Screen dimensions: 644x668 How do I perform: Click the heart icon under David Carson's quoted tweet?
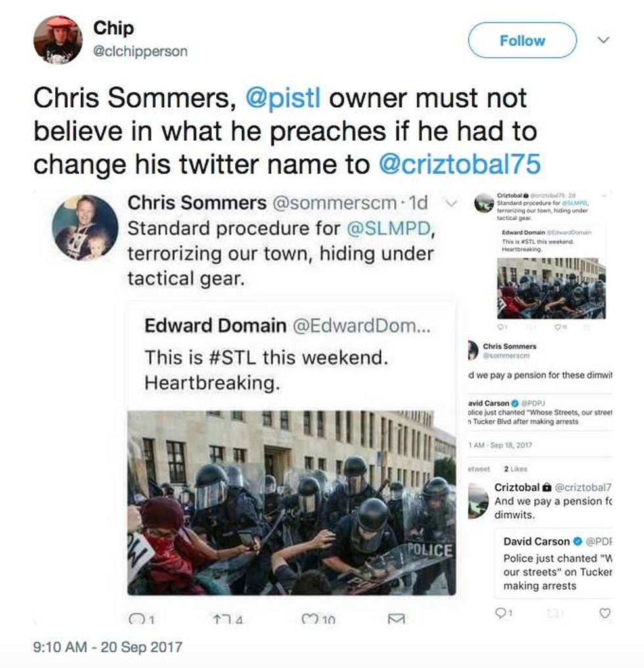[605, 613]
